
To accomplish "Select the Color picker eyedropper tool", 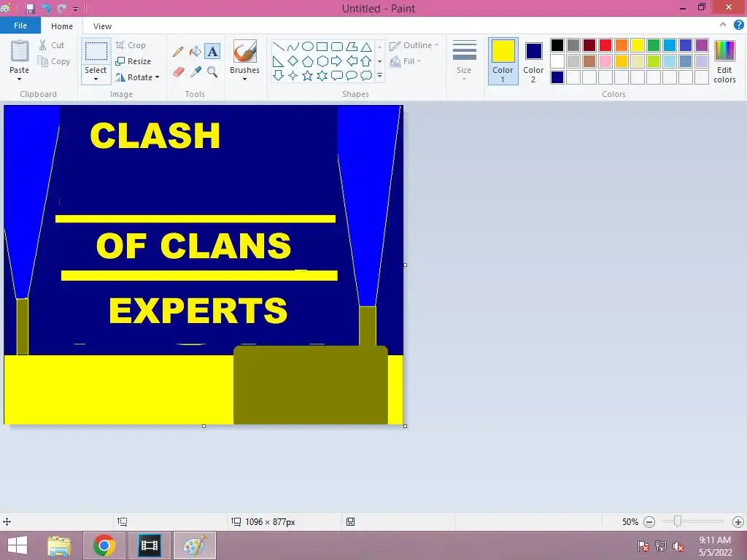I will pos(196,72).
